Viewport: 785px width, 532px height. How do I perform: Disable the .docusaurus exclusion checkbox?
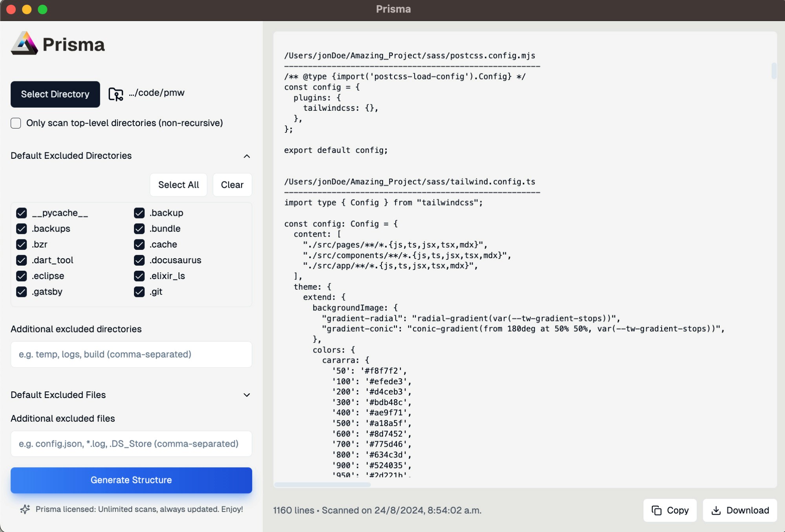tap(139, 260)
